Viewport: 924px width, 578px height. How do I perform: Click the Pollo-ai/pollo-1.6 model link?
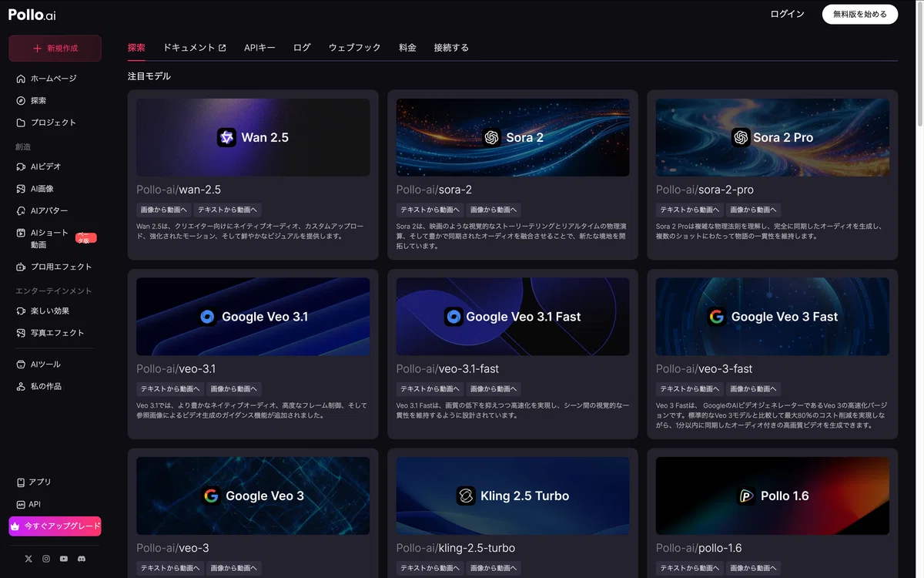[699, 548]
